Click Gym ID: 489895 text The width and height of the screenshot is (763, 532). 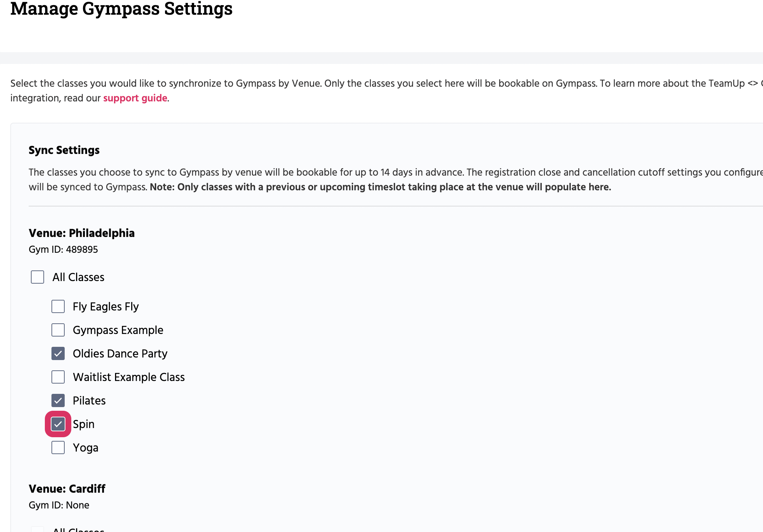[x=63, y=249]
